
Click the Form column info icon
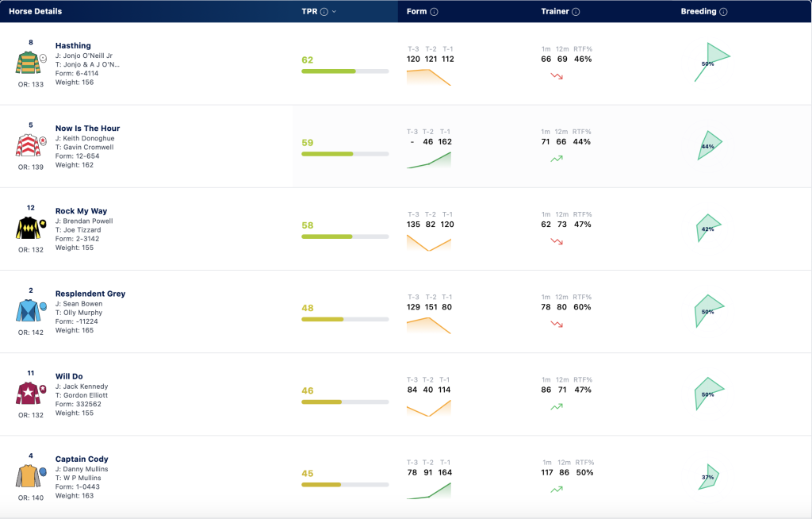pos(434,11)
